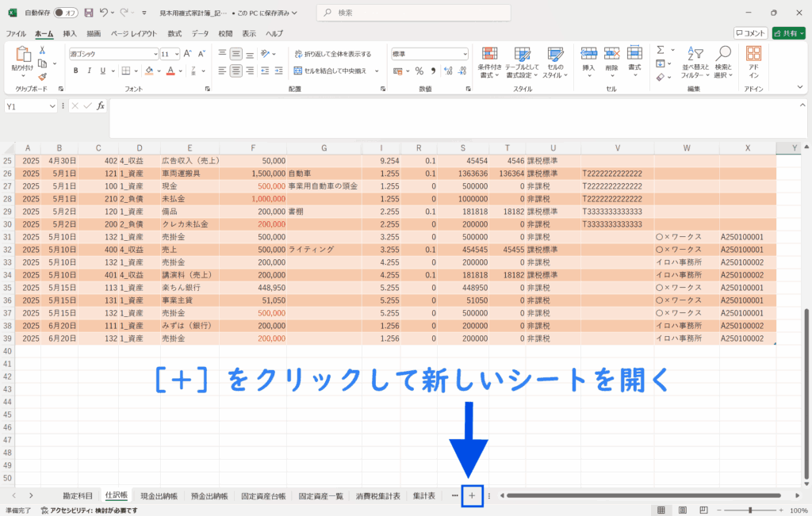The height and width of the screenshot is (516, 812).
Task: Select column Y header
Action: pyautogui.click(x=795, y=148)
